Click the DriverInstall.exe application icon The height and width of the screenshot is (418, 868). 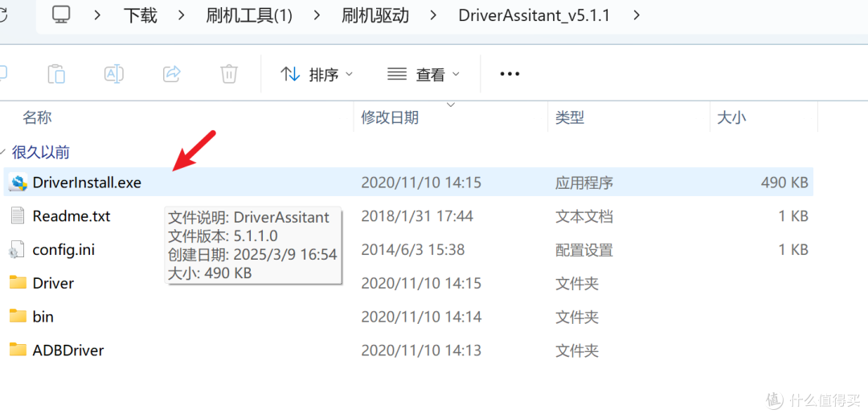[18, 182]
